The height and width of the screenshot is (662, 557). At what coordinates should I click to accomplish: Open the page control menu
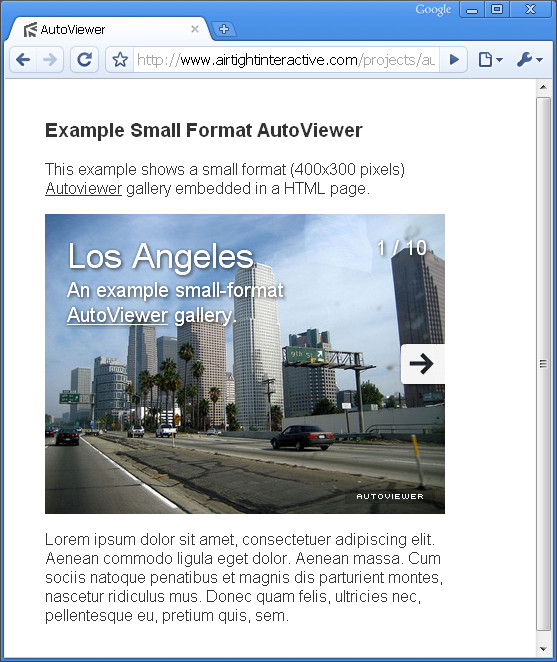490,60
